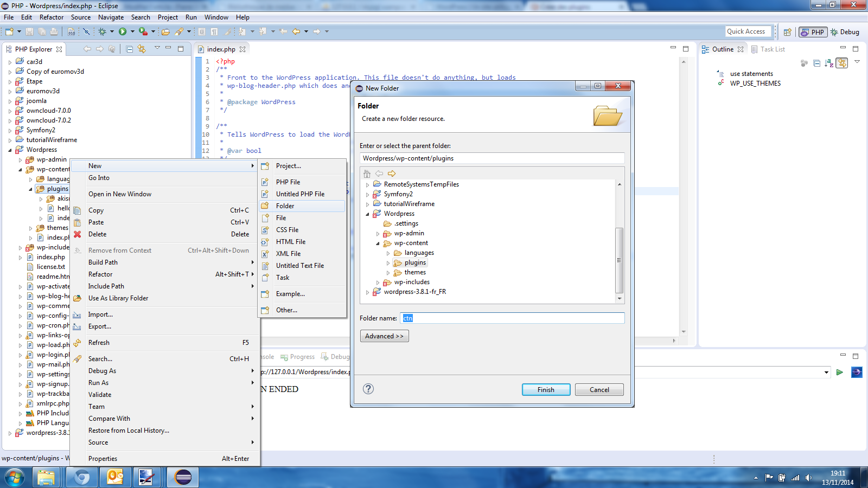Click the Home icon in New Folder dialog

(x=367, y=174)
